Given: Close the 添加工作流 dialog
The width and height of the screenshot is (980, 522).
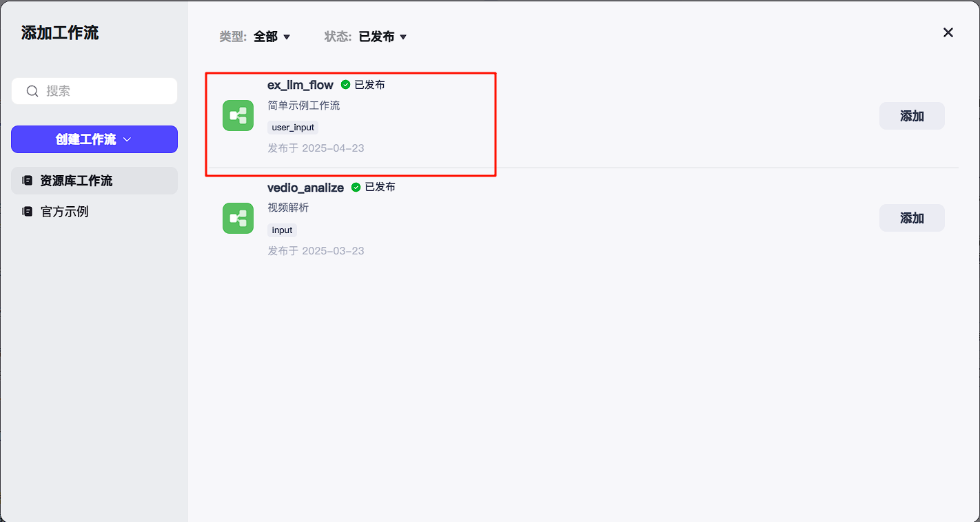Looking at the screenshot, I should pos(948,32).
